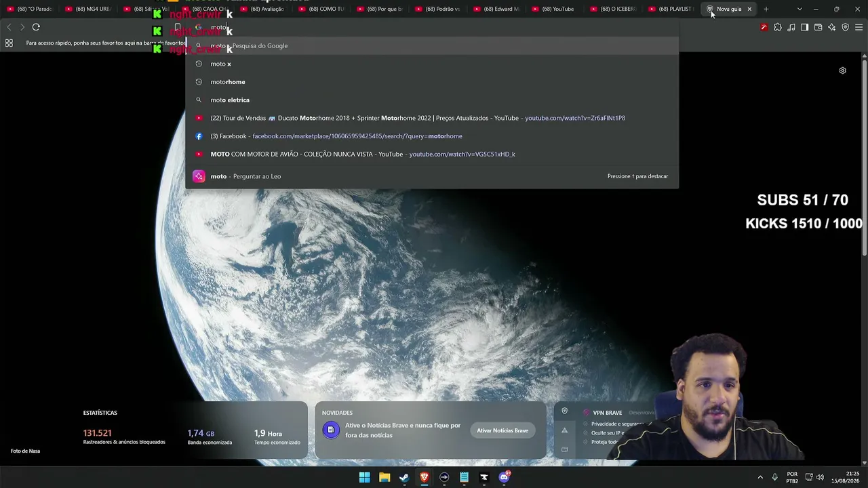Switch to the PLAYLIST tab

[671, 9]
